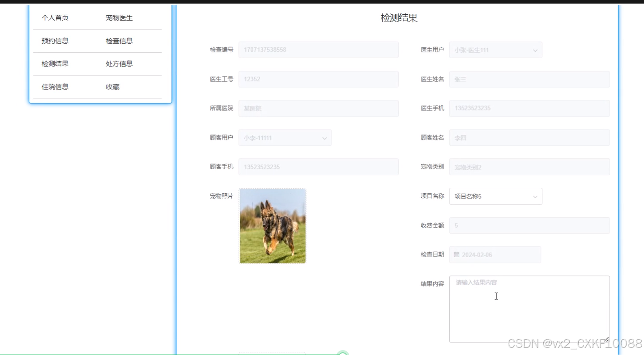Screen dimensions: 644x355
Task: Click the chevron arrow of 医生用户 select
Action: point(535,51)
